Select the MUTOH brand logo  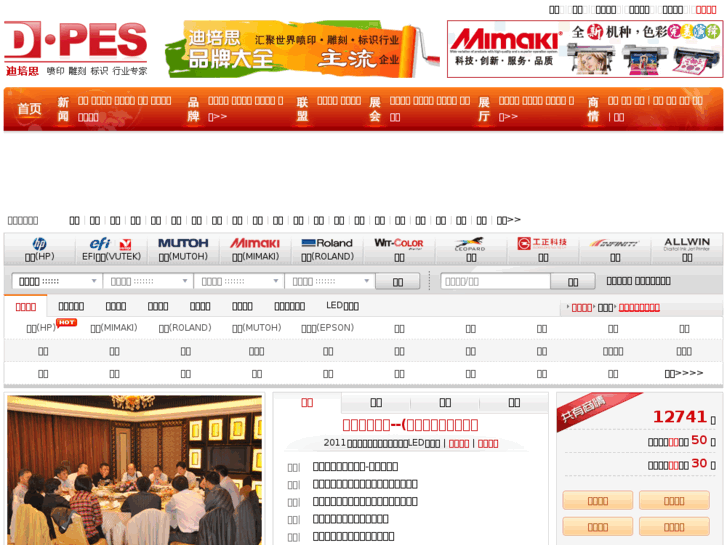click(x=183, y=243)
